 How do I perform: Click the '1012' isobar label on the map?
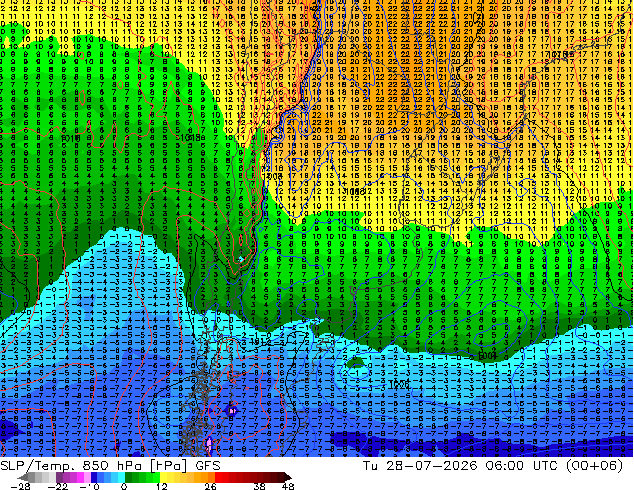pos(259,342)
